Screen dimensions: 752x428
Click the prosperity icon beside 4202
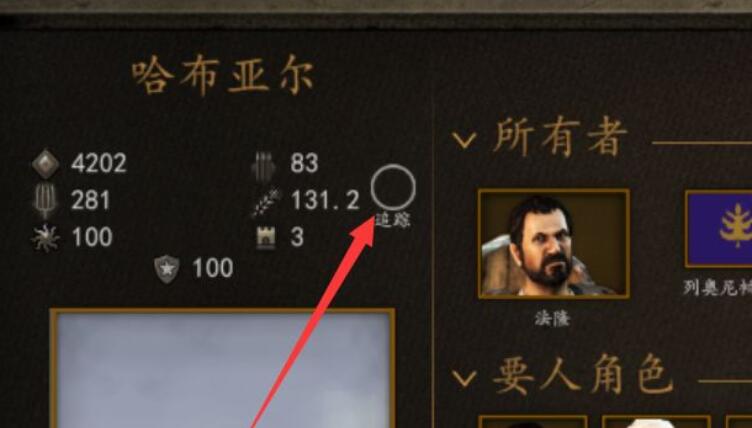46,164
